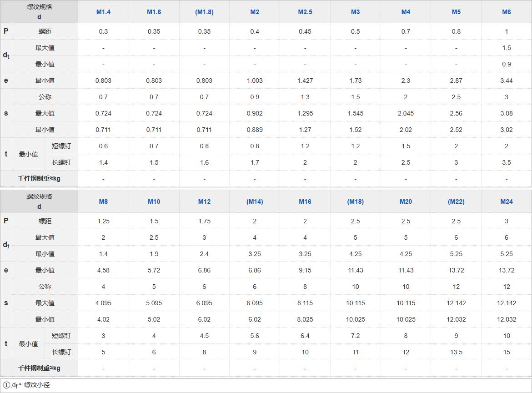The height and width of the screenshot is (393, 532).
Task: Click the footnote about 螺纹小径
Action: click(26, 385)
